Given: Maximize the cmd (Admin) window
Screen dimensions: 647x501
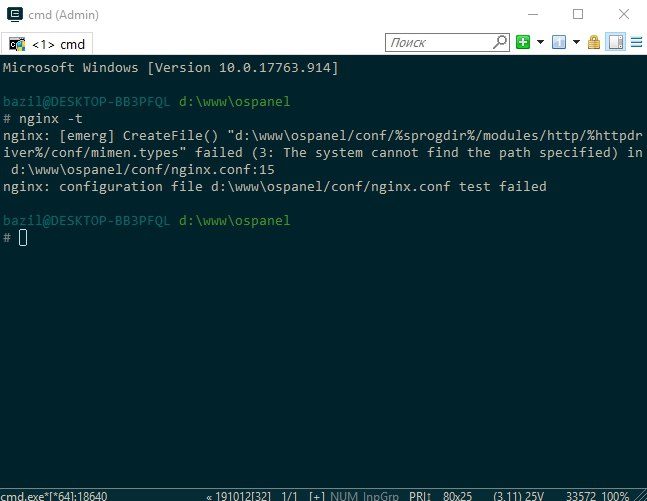Looking at the screenshot, I should (578, 14).
